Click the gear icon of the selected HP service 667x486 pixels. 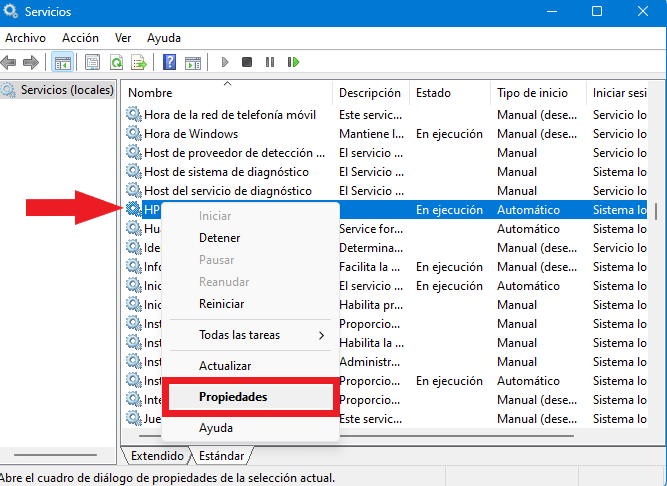click(x=134, y=209)
